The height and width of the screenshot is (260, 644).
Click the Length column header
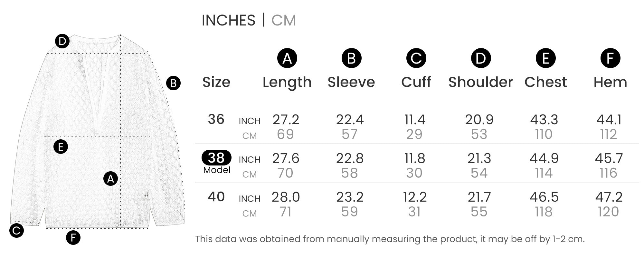point(287,82)
